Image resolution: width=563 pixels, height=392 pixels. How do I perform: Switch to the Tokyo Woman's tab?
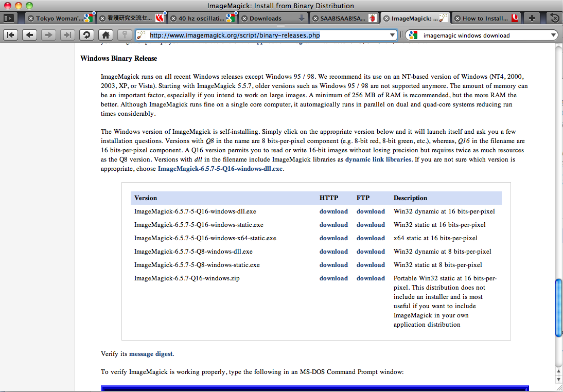click(x=60, y=19)
